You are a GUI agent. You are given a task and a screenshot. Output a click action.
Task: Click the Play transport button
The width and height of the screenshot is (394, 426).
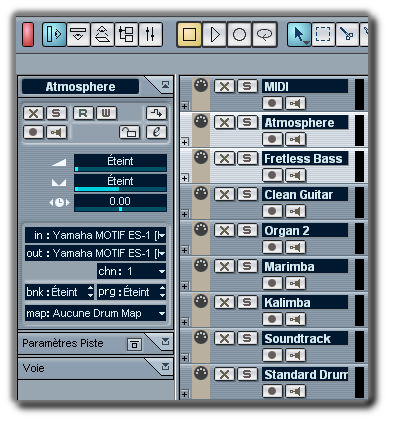[x=215, y=34]
